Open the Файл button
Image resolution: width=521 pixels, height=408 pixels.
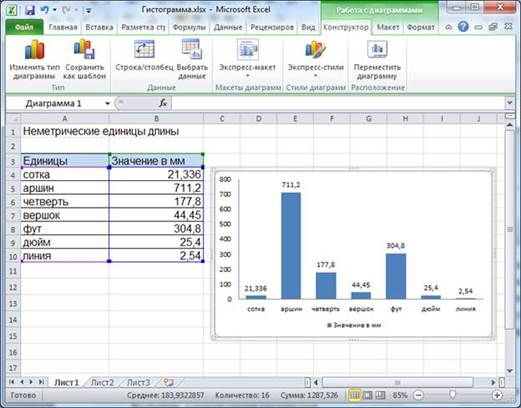(x=24, y=27)
